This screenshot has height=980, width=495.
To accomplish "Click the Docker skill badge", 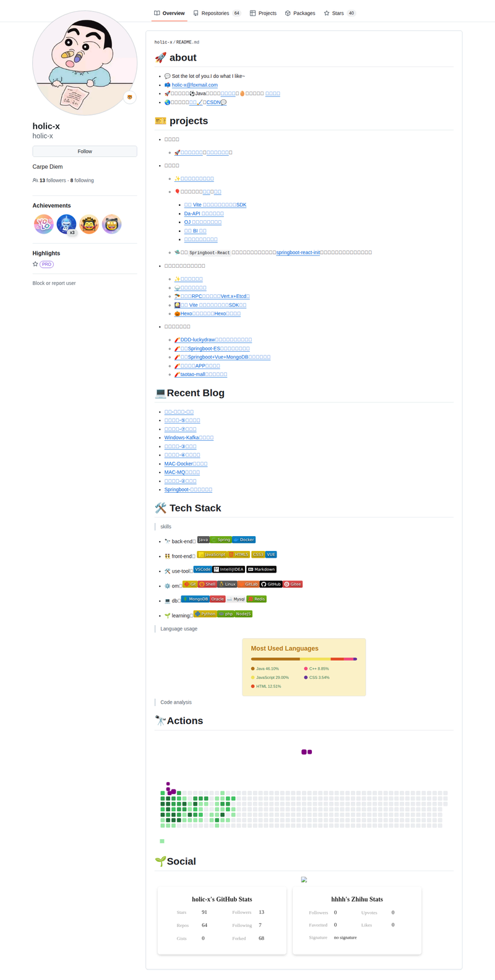I will (244, 540).
